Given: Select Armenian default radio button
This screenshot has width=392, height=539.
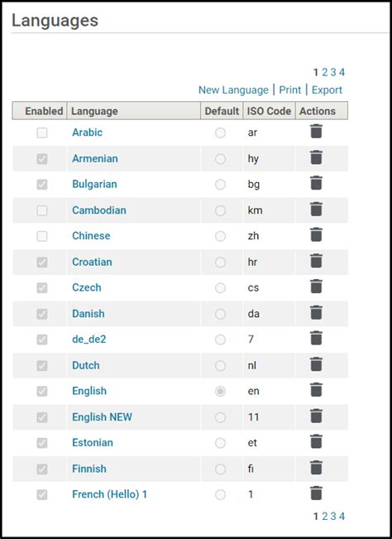Looking at the screenshot, I should [x=220, y=159].
